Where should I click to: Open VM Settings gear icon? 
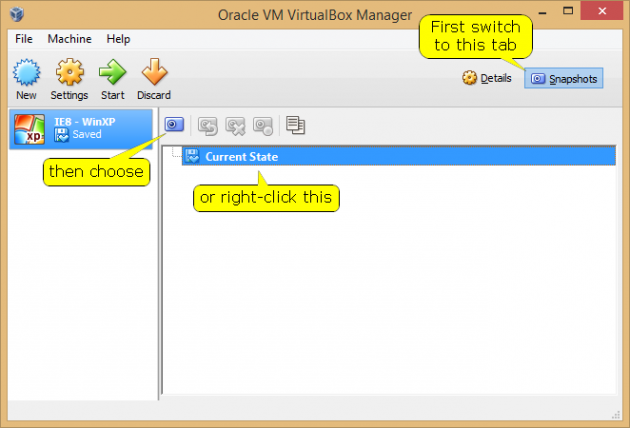tap(69, 78)
